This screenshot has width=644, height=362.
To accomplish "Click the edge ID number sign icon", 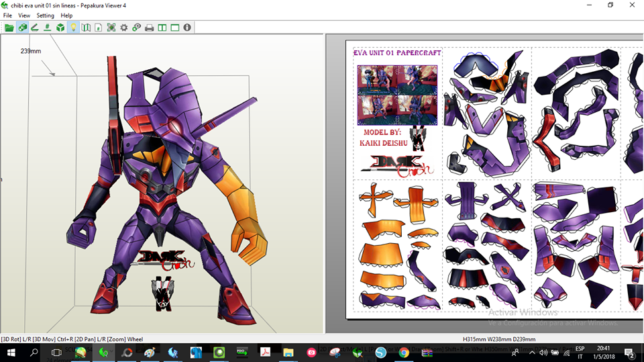I will (x=47, y=28).
